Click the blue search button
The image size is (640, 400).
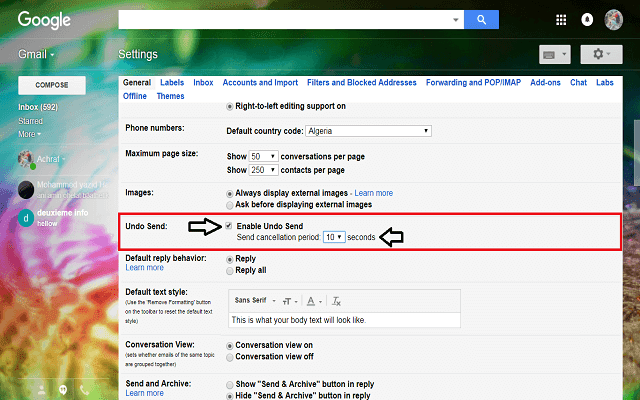click(481, 19)
